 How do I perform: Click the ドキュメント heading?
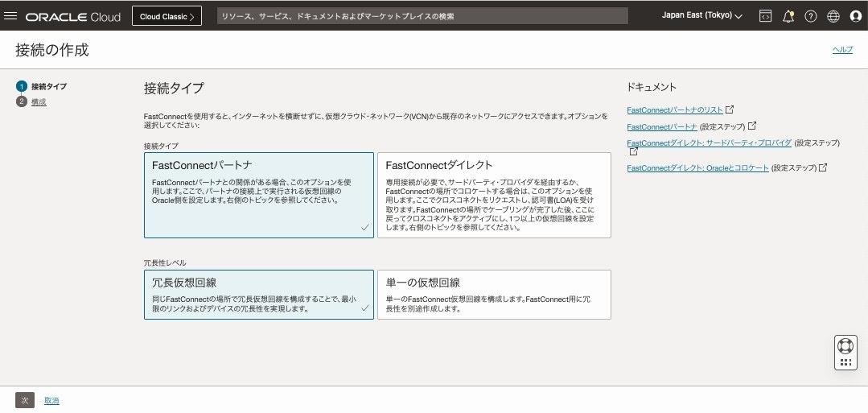click(652, 87)
